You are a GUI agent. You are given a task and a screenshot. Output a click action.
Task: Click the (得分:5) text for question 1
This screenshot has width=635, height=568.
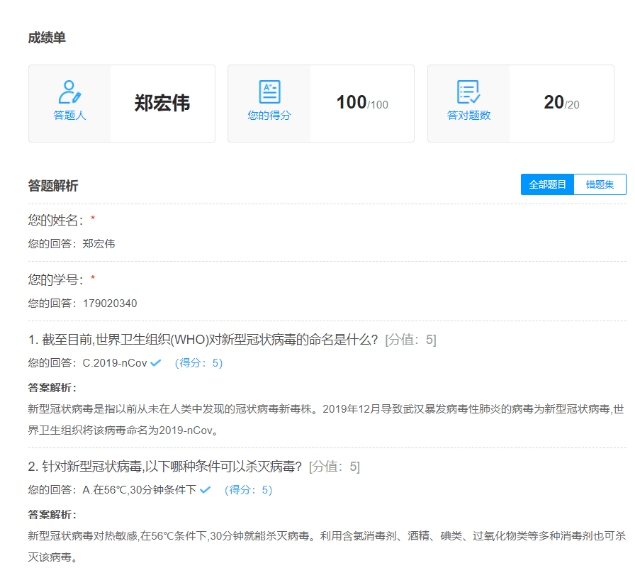click(x=198, y=363)
